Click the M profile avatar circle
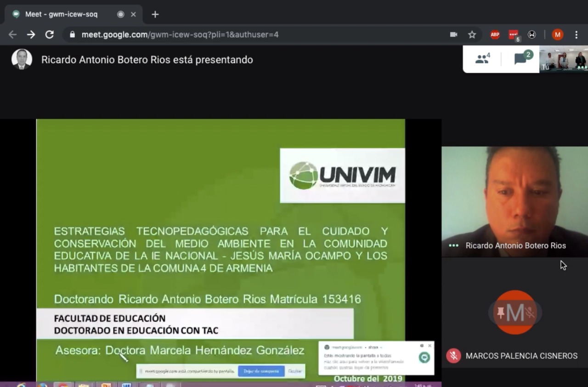Viewport: 588px width, 387px height. pyautogui.click(x=558, y=34)
